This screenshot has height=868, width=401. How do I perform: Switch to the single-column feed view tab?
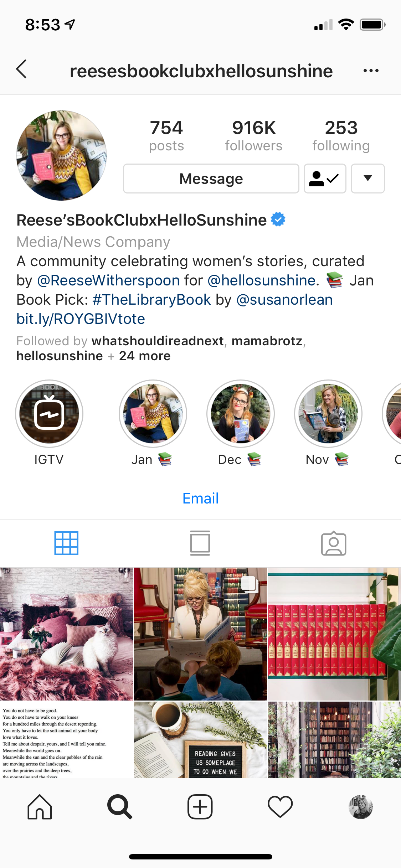pyautogui.click(x=200, y=543)
